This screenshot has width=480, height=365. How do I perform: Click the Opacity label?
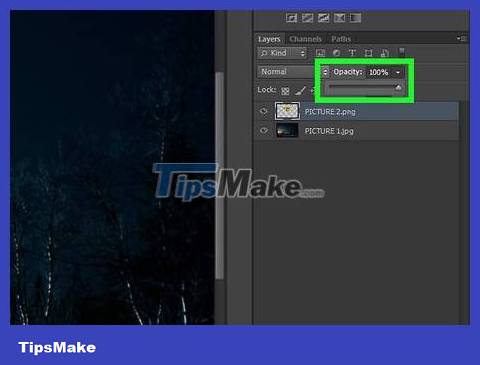pos(348,72)
